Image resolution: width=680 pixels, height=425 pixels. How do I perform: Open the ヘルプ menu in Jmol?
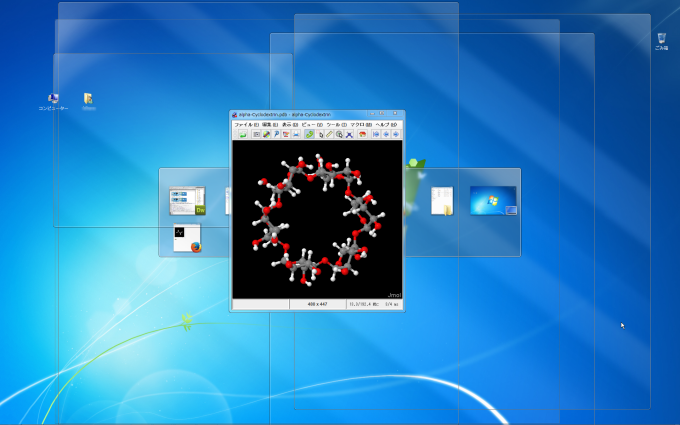point(386,125)
